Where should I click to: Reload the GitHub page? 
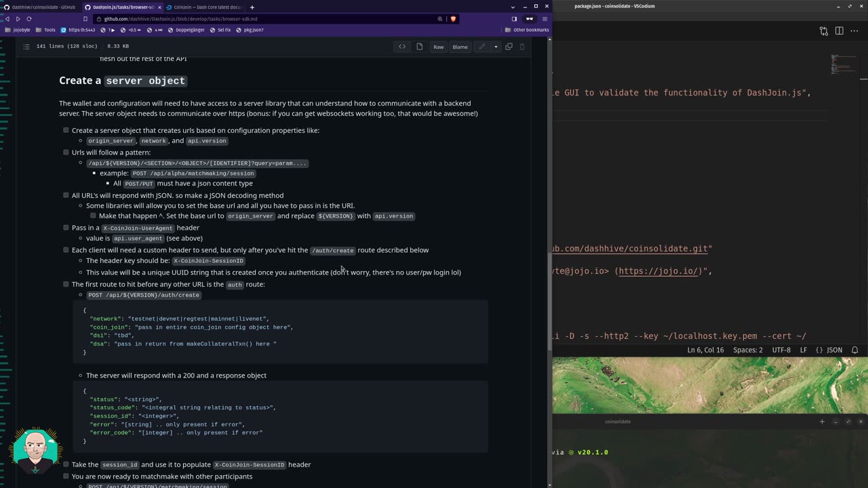point(29,19)
